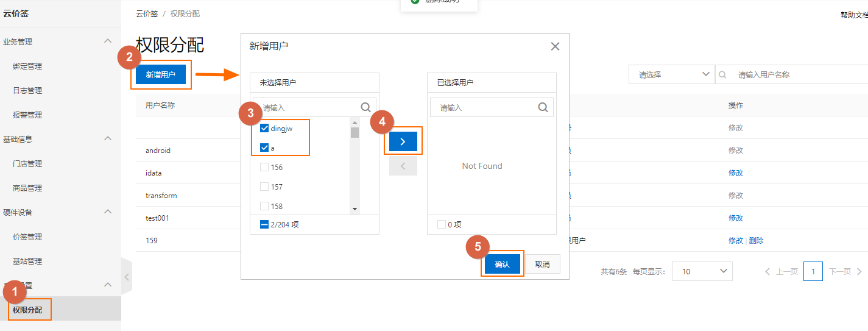
Task: Click the left-arrow transfer button
Action: click(403, 166)
